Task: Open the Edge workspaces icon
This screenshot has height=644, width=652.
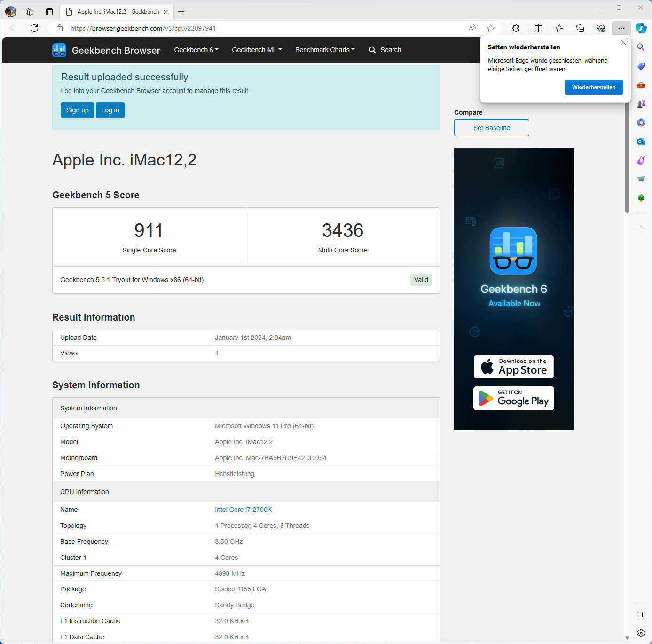Action: 30,12
